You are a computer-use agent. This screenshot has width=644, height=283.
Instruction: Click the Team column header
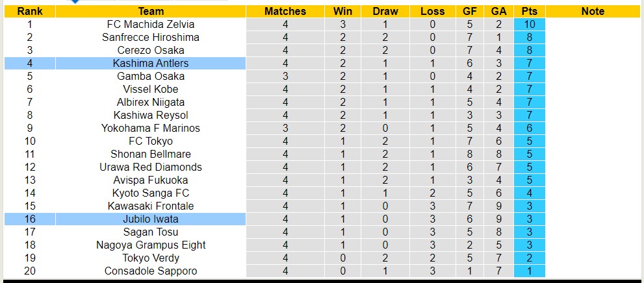tap(151, 11)
